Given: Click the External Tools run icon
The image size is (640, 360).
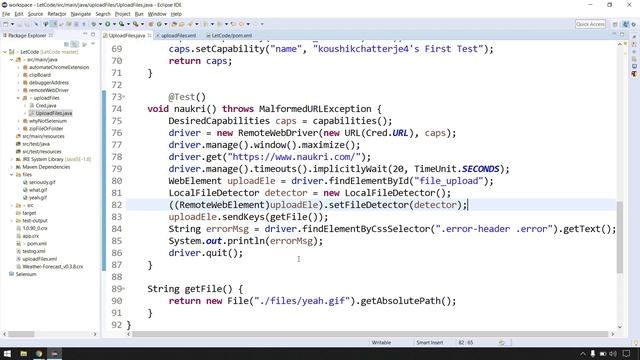Looking at the screenshot, I should [136, 24].
